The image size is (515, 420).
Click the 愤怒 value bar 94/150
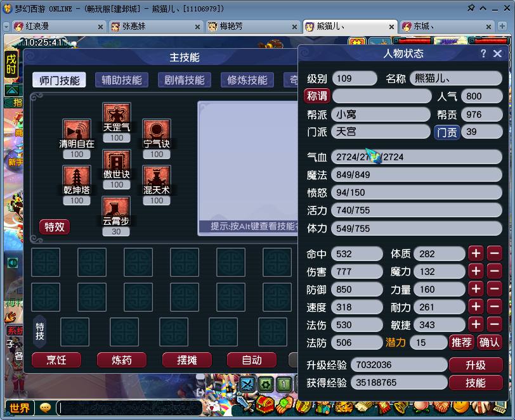click(417, 193)
